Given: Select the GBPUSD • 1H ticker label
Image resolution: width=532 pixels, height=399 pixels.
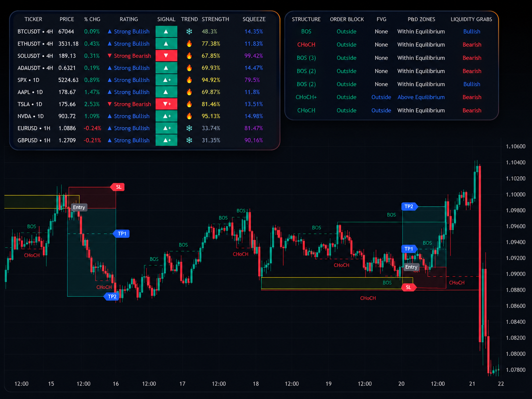Looking at the screenshot, I should 34,140.
